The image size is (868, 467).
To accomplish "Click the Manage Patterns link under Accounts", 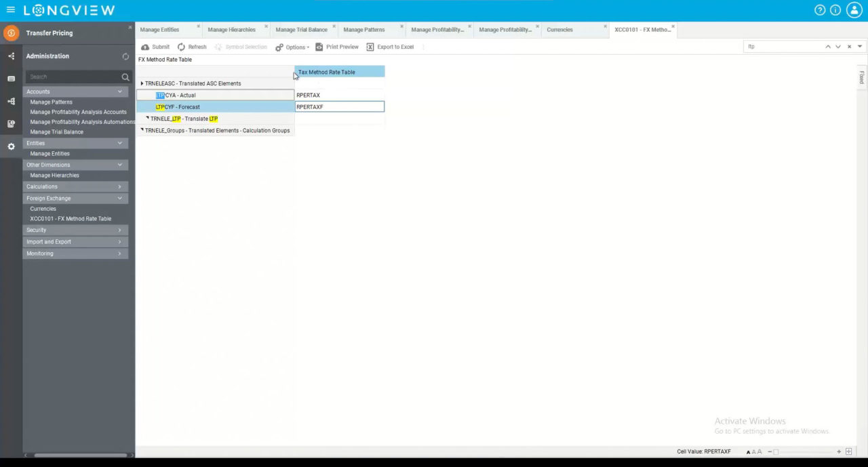I will pos(51,102).
